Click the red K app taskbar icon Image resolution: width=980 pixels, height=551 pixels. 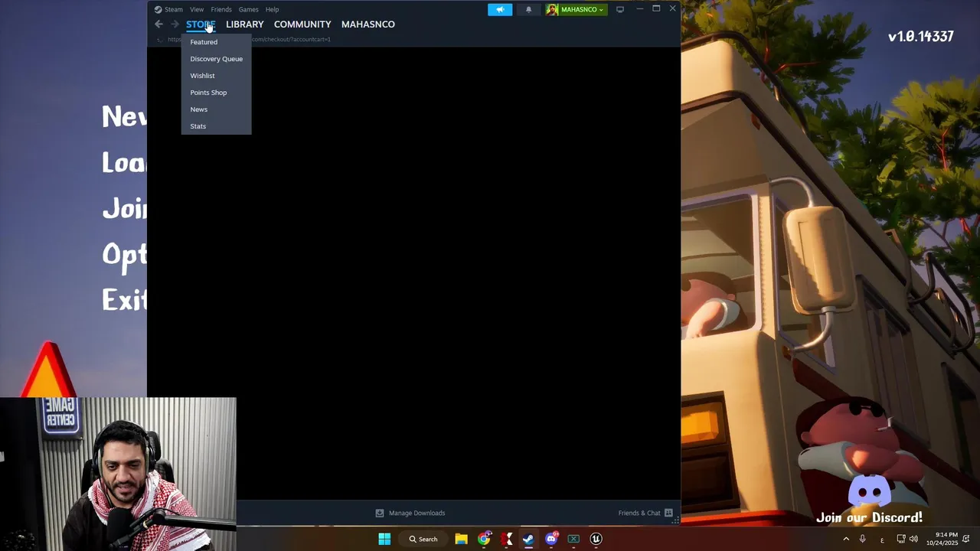506,539
